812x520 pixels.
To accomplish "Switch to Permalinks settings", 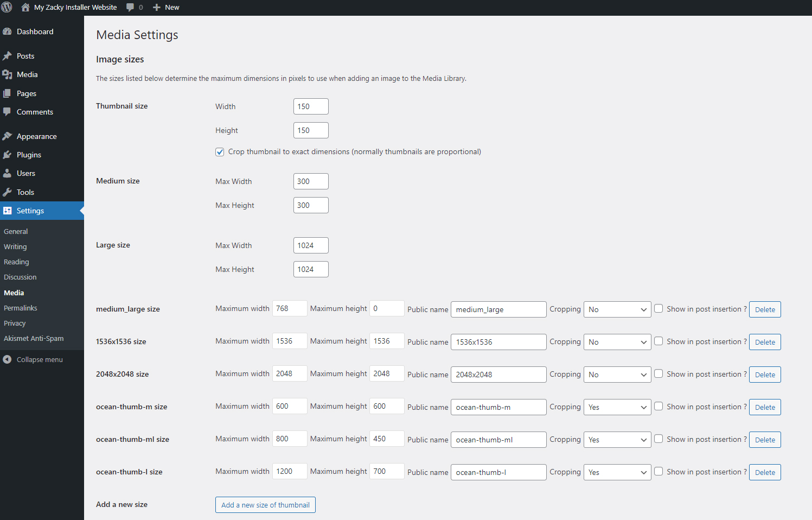I will click(20, 308).
